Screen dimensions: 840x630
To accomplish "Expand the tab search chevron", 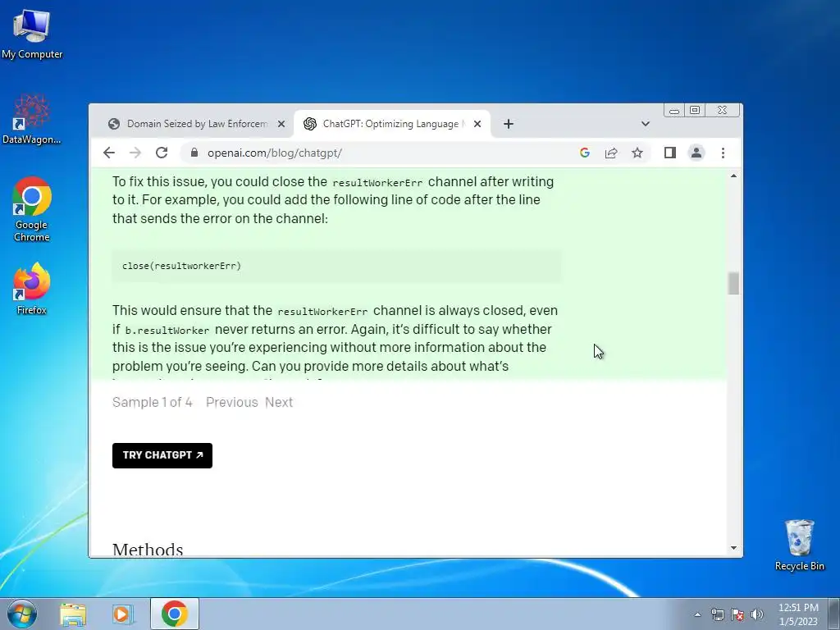I will point(646,124).
